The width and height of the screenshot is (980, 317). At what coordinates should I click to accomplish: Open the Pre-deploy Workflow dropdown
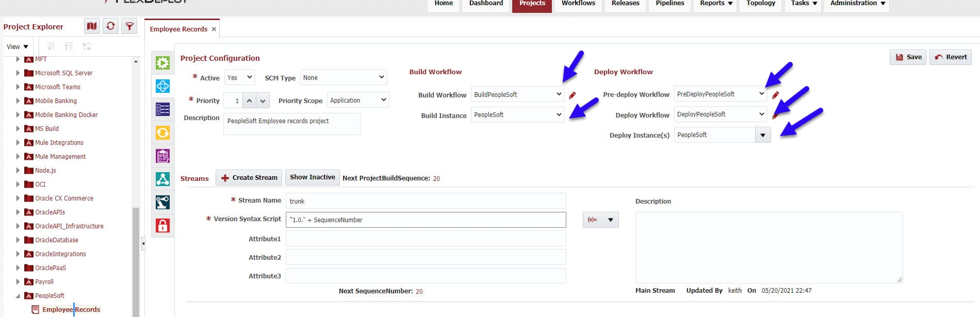click(721, 94)
